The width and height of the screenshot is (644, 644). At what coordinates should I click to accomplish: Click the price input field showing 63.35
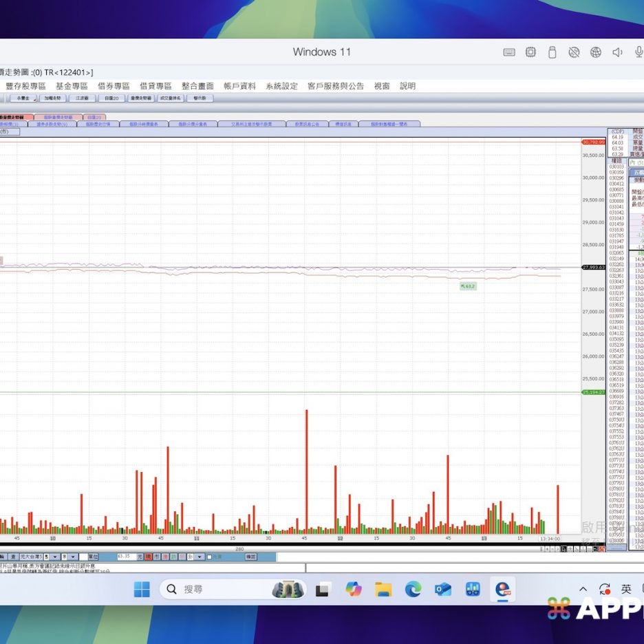point(126,557)
